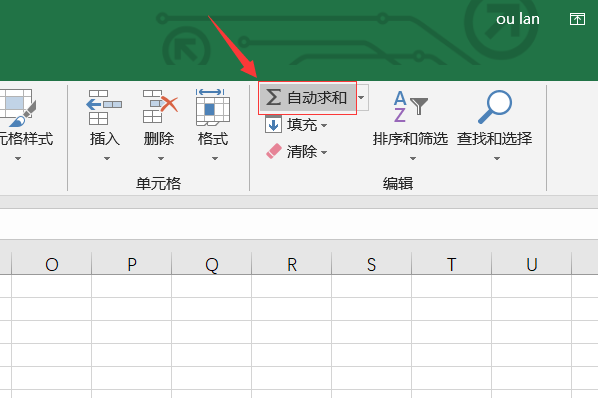The image size is (598, 398).
Task: Select column O header
Action: (51, 263)
